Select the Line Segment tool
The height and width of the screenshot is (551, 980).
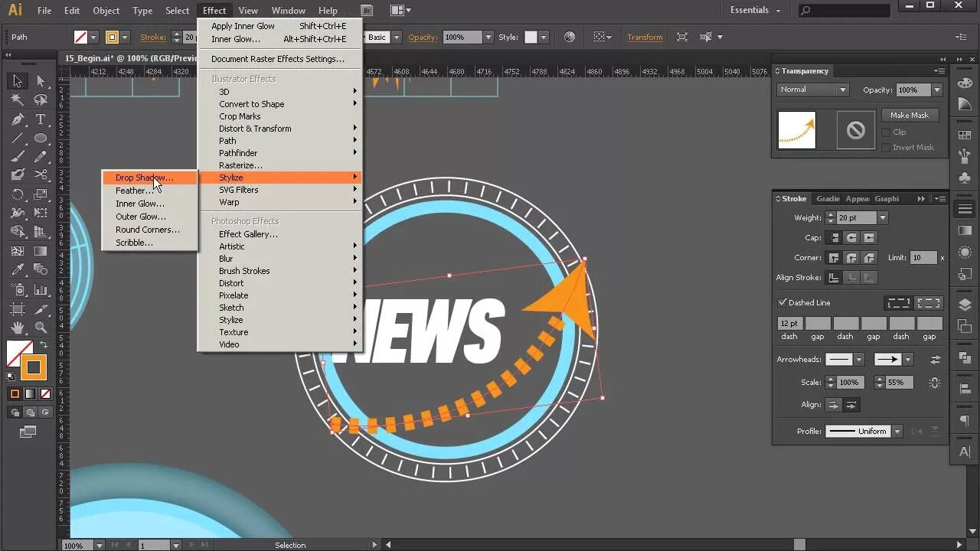(x=18, y=138)
